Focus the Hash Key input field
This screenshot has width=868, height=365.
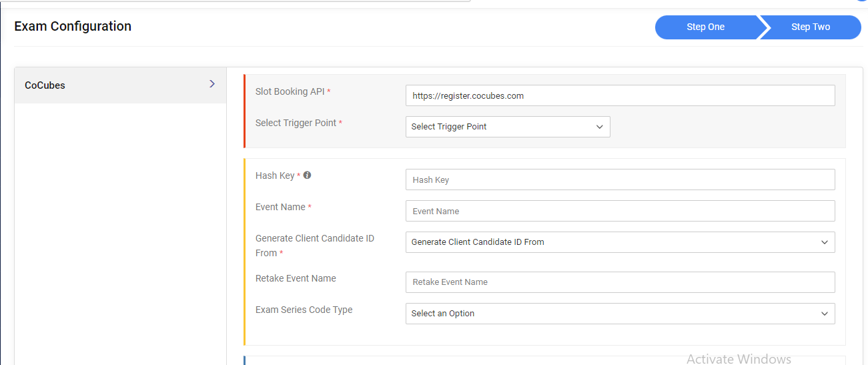[620, 179]
